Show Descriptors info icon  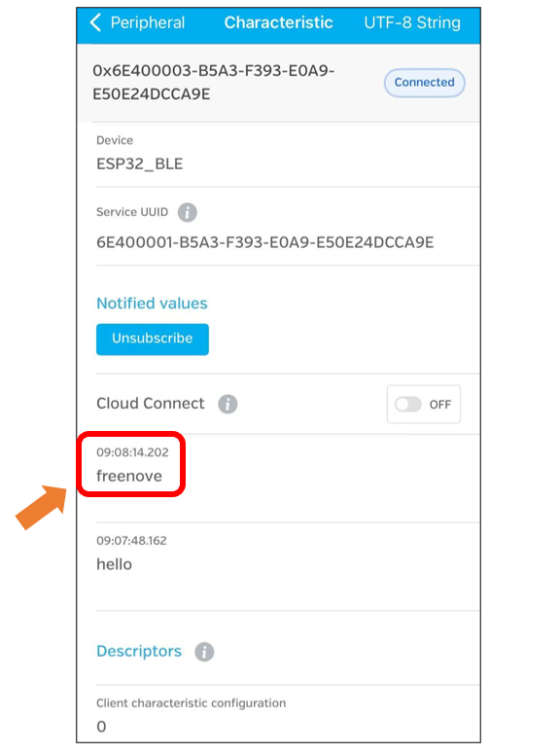tap(204, 652)
